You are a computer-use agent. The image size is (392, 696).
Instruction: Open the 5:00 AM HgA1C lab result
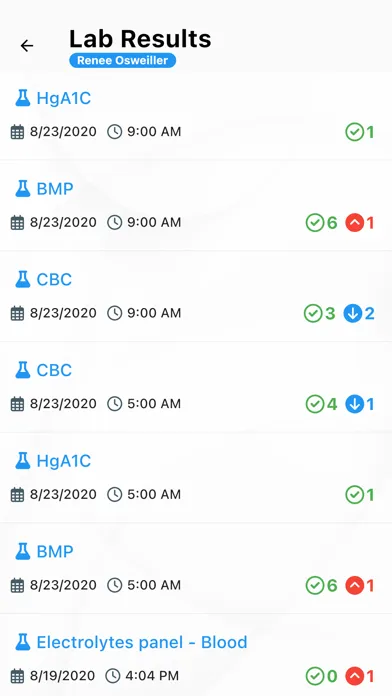point(196,478)
